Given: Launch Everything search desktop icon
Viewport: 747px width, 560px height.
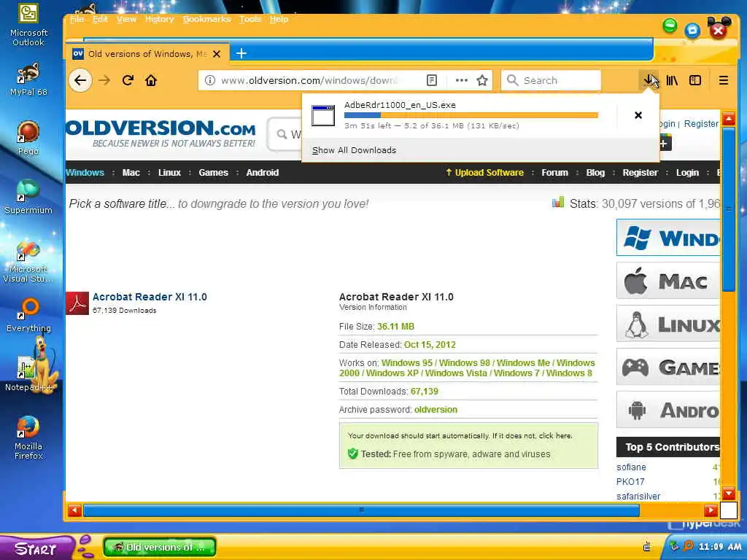Looking at the screenshot, I should point(28,315).
